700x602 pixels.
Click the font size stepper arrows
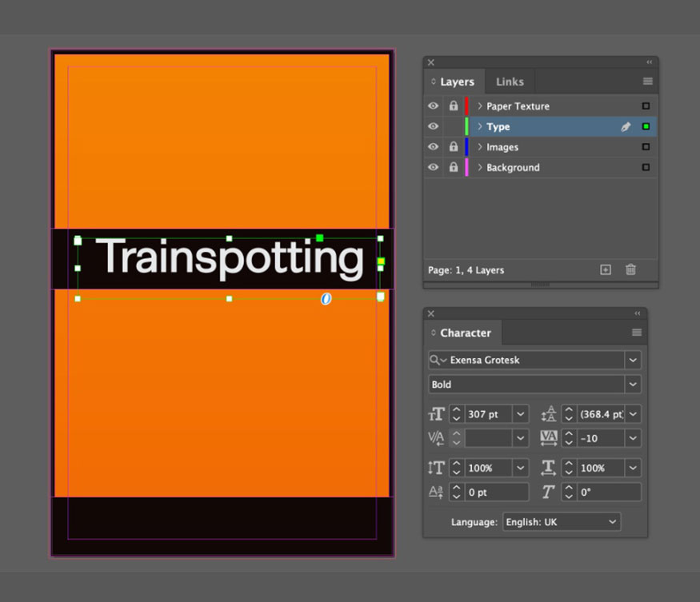click(456, 414)
